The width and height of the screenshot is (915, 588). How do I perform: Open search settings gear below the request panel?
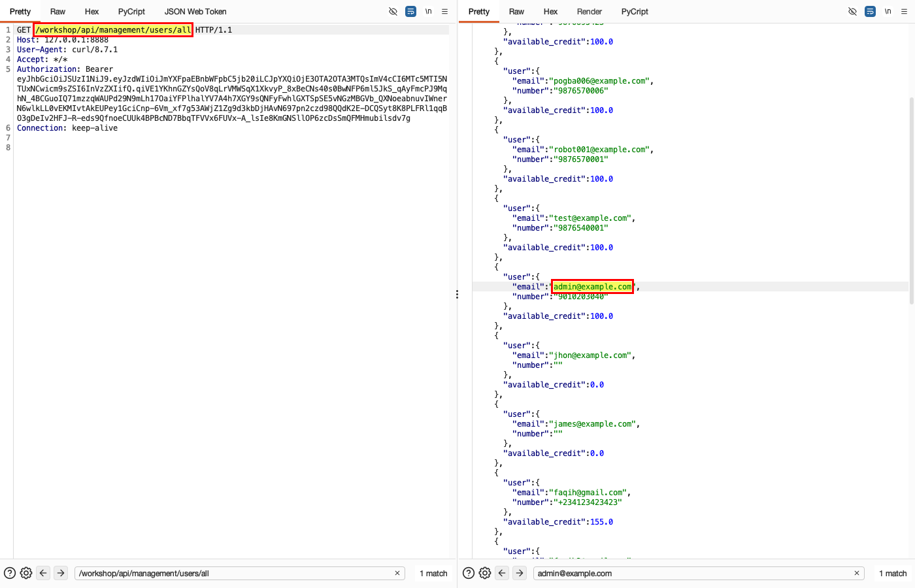[x=26, y=573]
